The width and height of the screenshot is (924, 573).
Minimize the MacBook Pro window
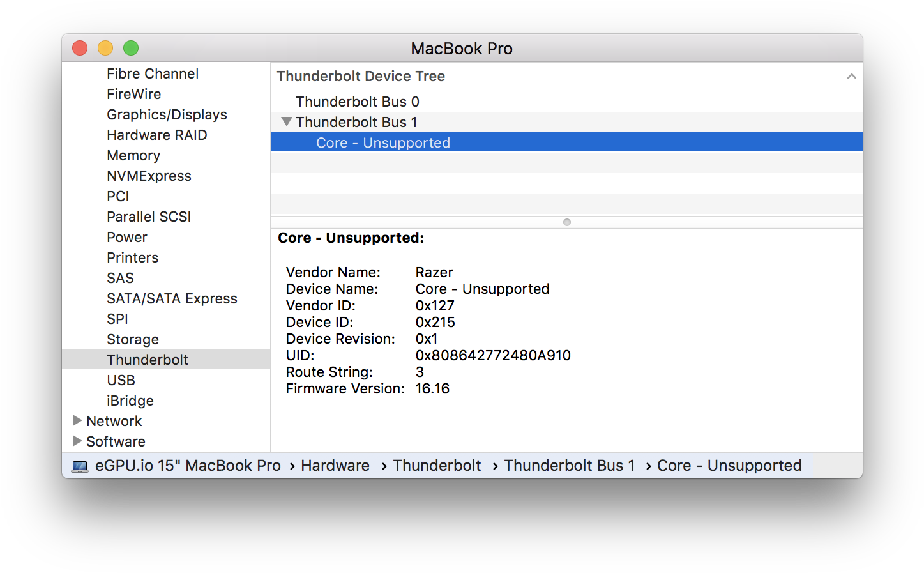(105, 47)
